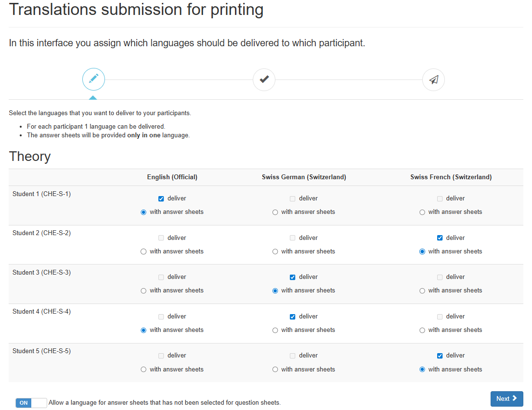Uncheck English deliver for Student 1
The height and width of the screenshot is (410, 532).
pyautogui.click(x=161, y=198)
